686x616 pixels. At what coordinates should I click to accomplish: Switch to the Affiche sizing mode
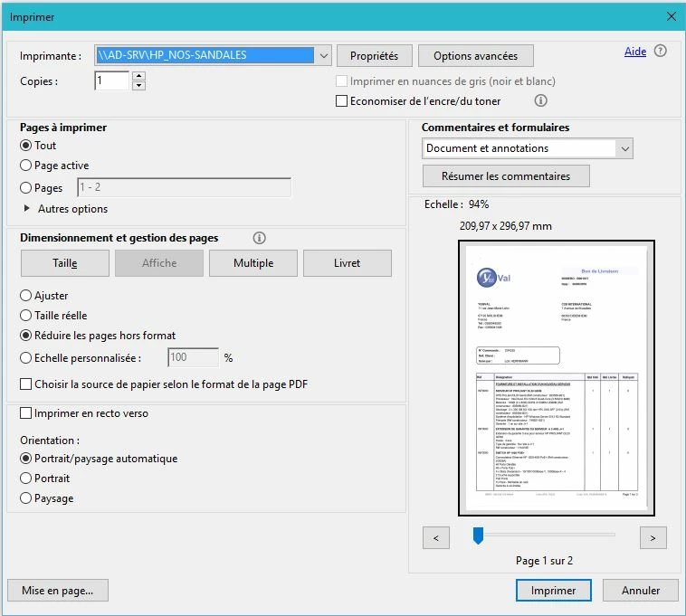click(x=159, y=263)
